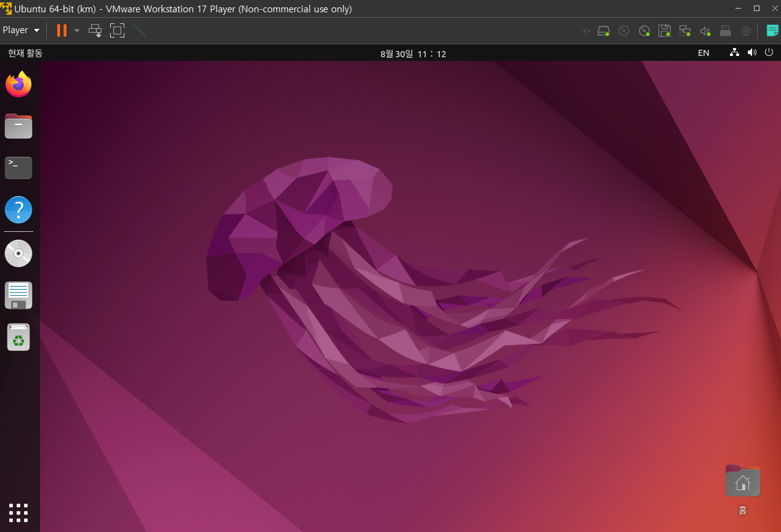Open the floppy disk drive icon in dock

18,295
